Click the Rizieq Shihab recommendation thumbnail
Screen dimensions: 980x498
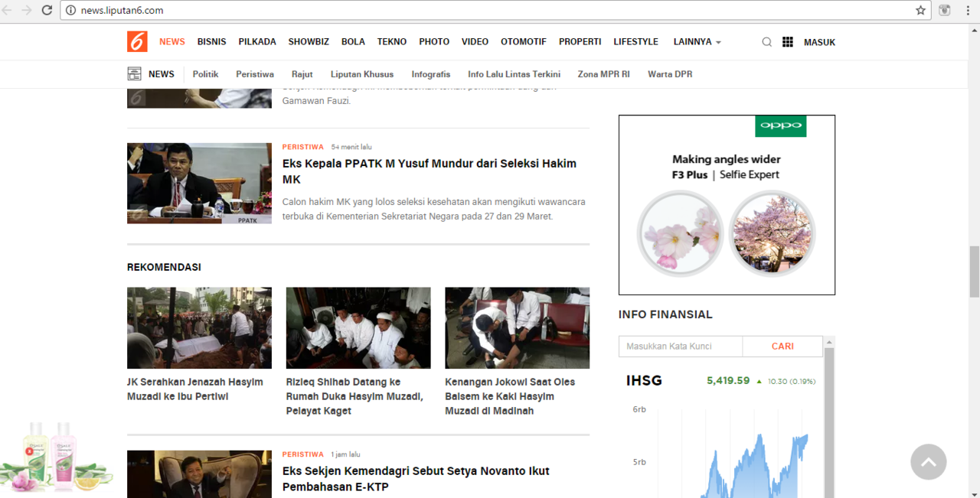point(358,328)
